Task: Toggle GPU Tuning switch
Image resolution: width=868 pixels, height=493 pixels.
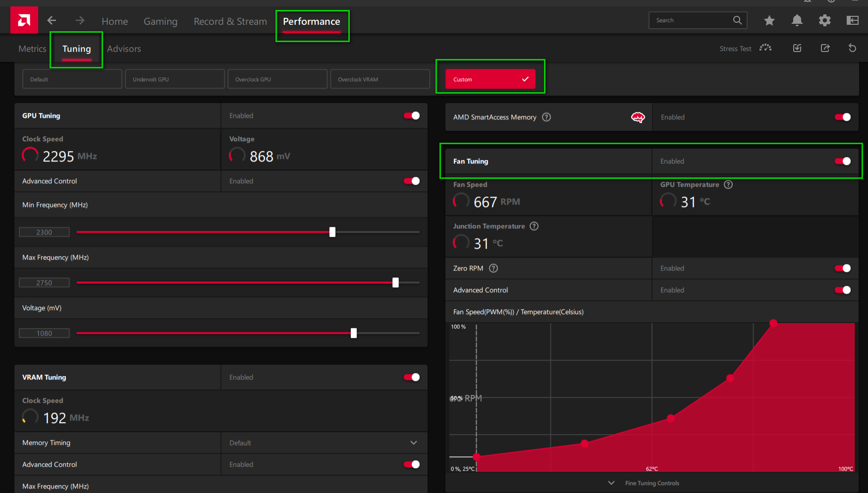Action: click(x=412, y=116)
